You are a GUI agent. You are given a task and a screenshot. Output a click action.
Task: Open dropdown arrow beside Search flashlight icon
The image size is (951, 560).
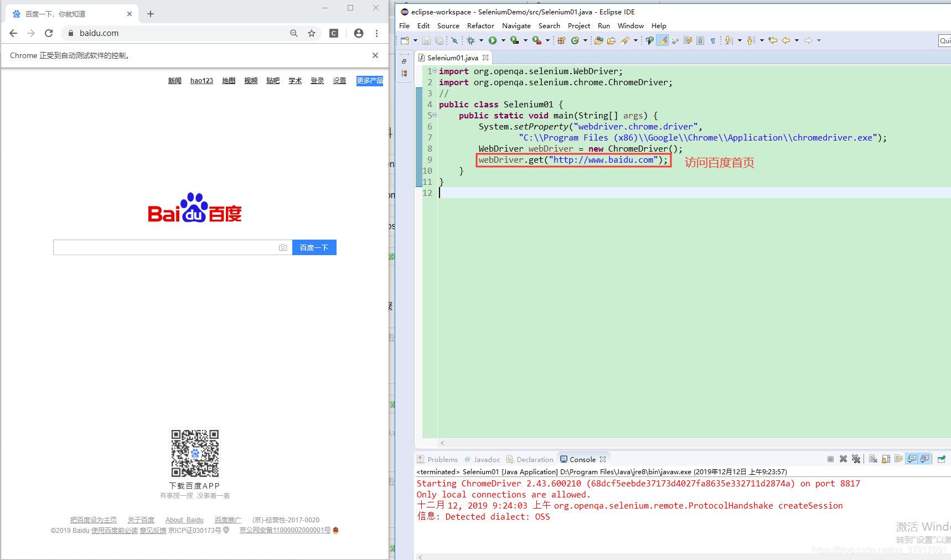click(x=635, y=40)
